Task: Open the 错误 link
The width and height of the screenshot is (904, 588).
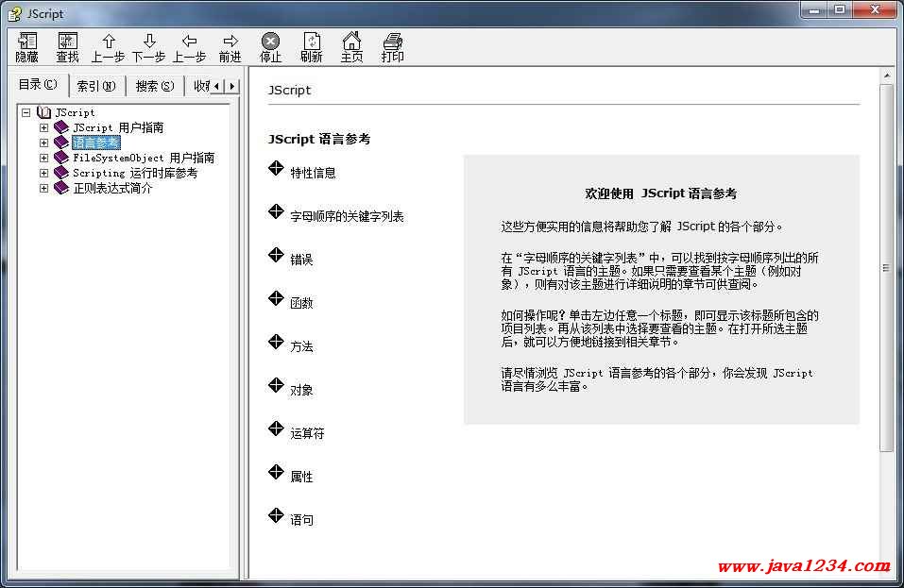Action: 301,260
